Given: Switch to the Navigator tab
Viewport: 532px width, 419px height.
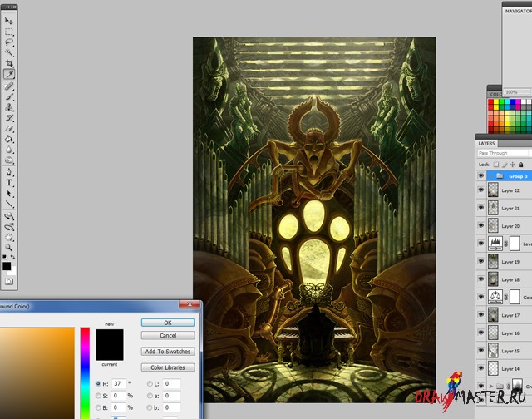Looking at the screenshot, I should 518,11.
